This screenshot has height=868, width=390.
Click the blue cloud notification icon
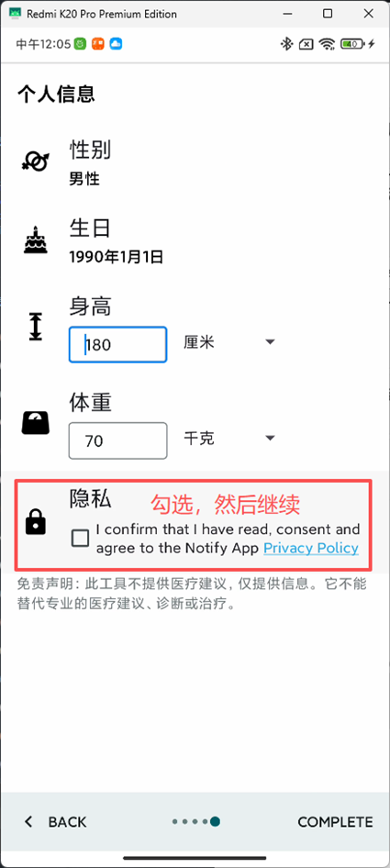click(116, 44)
